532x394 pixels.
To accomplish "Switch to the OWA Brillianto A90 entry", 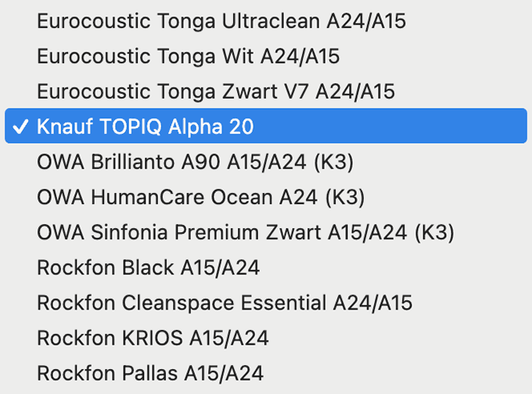I will tap(196, 162).
